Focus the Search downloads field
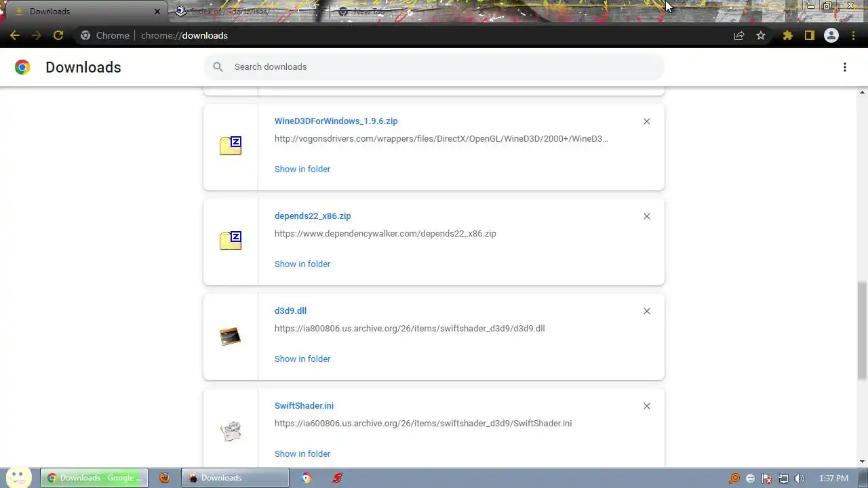 coord(434,66)
